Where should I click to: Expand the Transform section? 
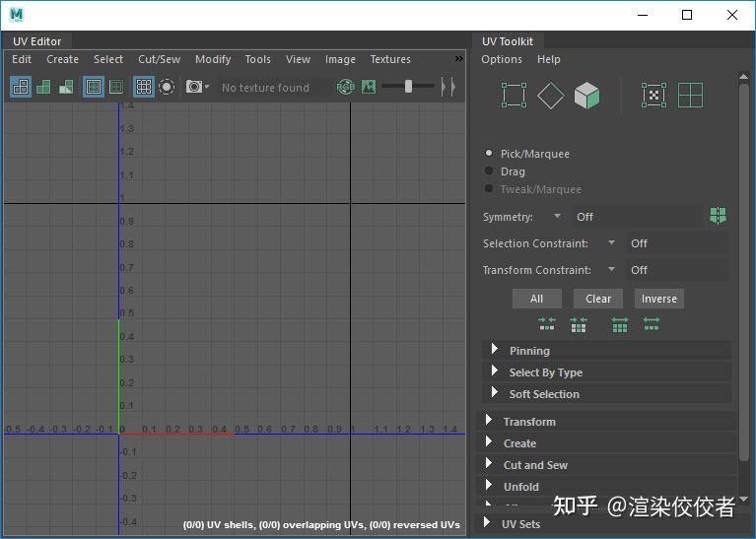tap(606, 422)
